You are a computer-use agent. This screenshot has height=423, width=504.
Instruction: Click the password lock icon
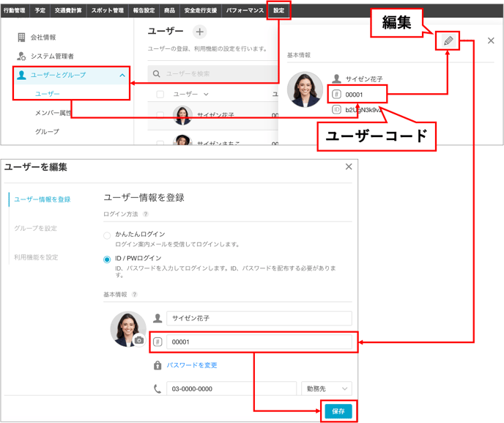click(157, 365)
